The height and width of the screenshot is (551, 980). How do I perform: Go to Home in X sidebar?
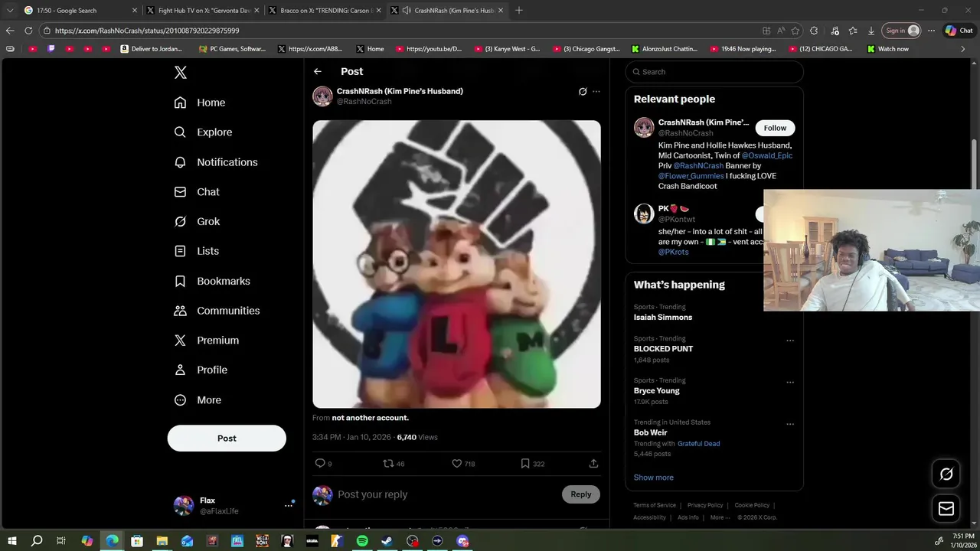coord(200,103)
